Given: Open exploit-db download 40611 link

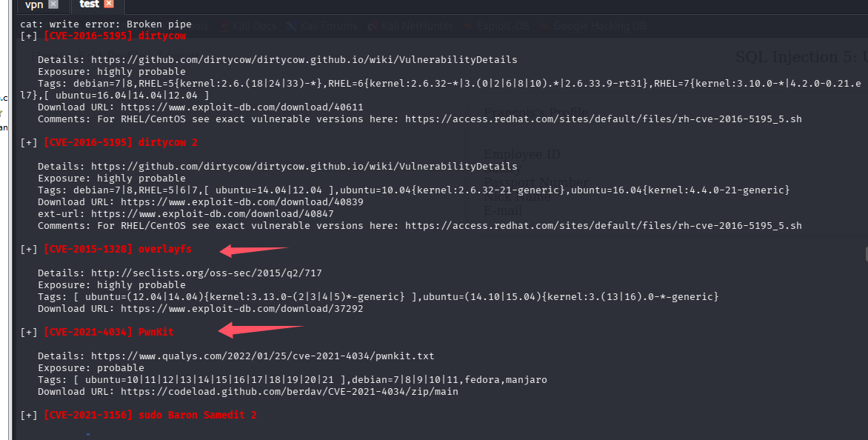Looking at the screenshot, I should coord(242,107).
